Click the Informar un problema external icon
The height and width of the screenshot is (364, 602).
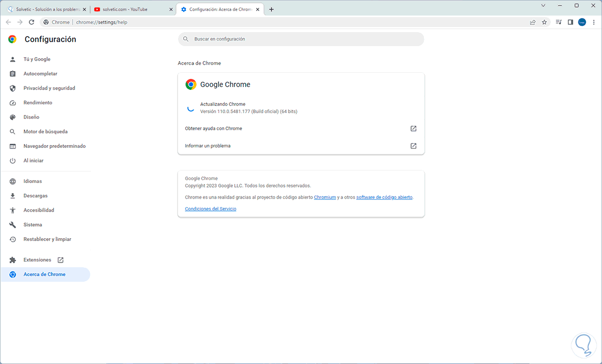pos(413,146)
